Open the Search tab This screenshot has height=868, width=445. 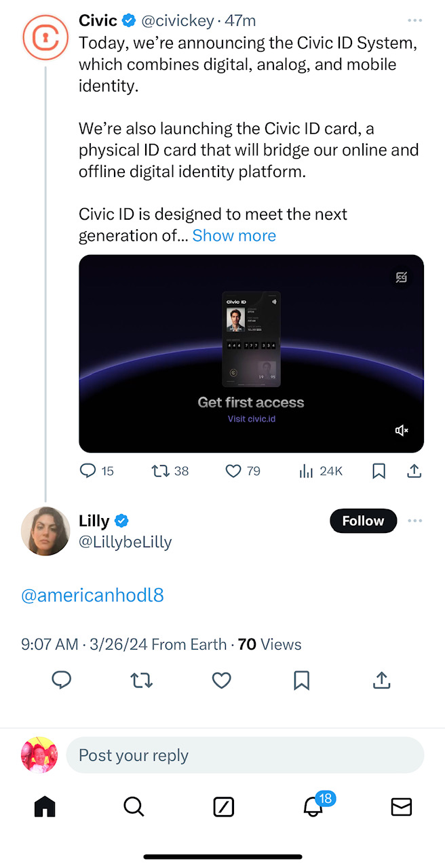134,806
